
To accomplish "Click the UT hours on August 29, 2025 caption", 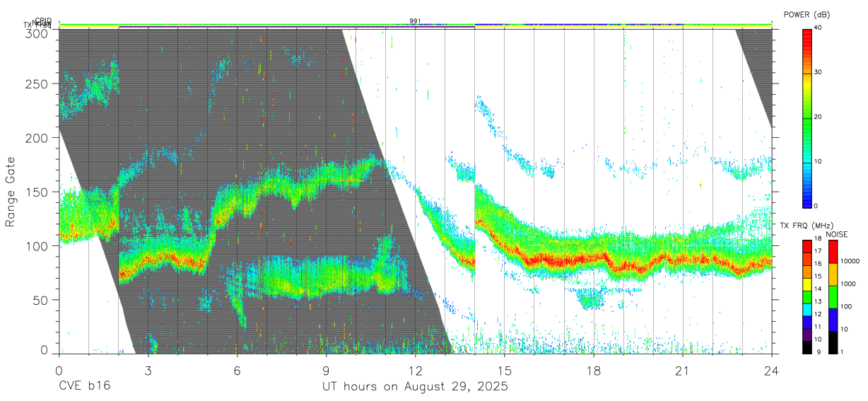I will click(x=416, y=387).
